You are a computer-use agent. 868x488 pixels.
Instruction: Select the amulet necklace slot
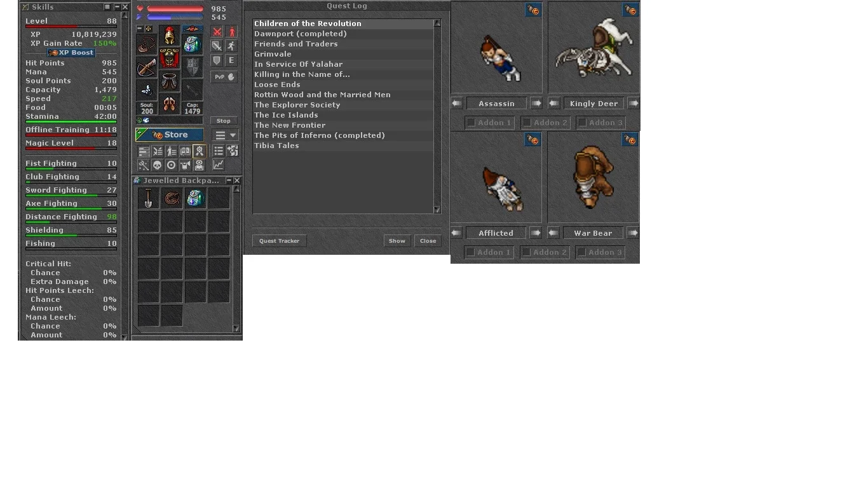coord(147,45)
